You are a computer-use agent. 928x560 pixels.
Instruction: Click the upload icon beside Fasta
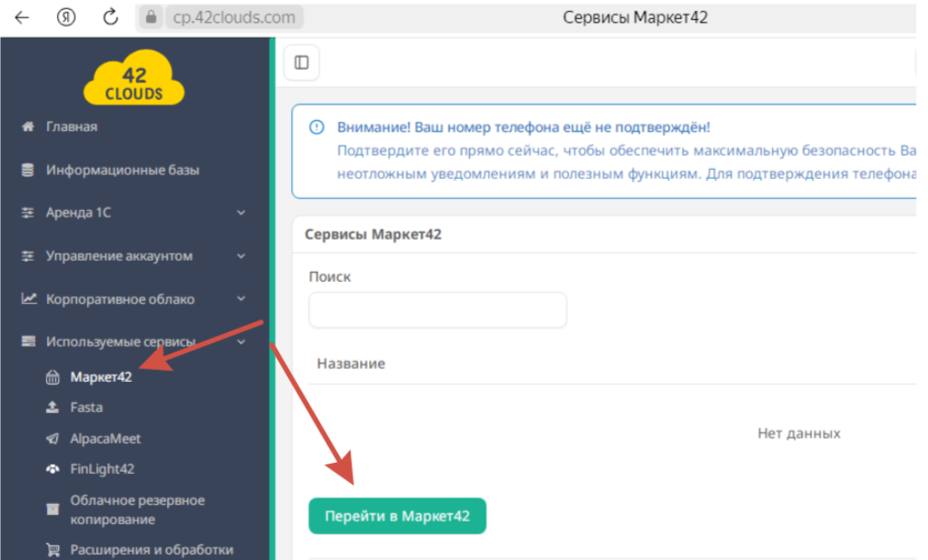click(x=52, y=408)
